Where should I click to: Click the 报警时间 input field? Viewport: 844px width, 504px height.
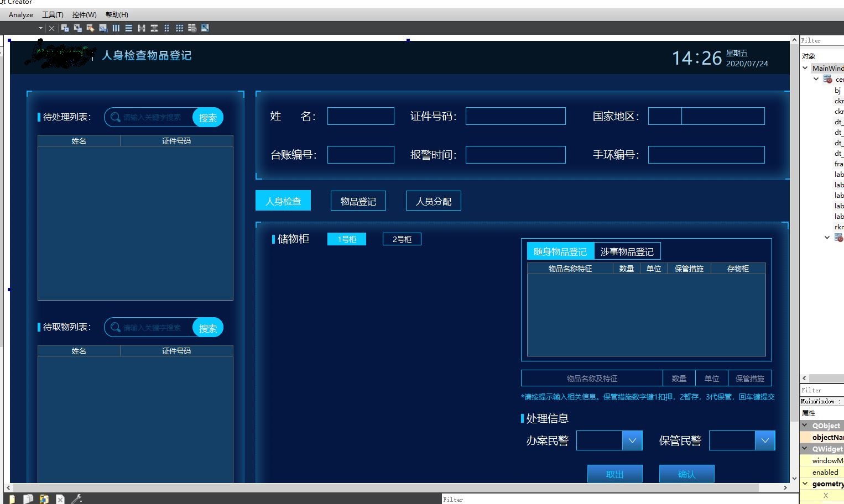(515, 155)
